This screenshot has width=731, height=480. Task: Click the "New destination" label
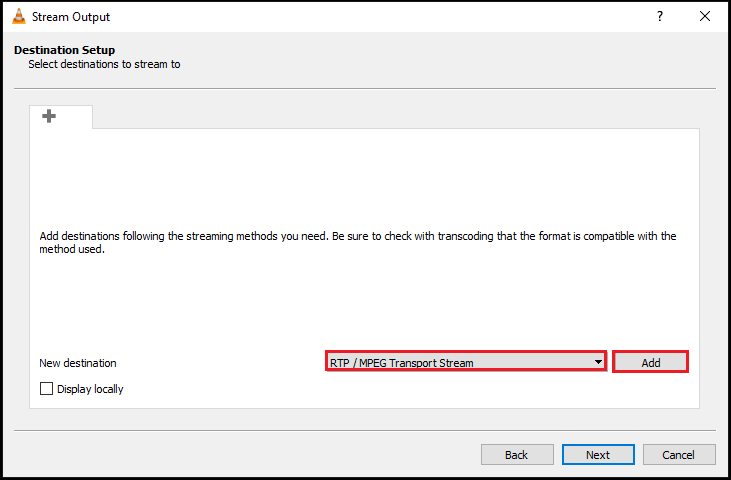pyautogui.click(x=78, y=363)
